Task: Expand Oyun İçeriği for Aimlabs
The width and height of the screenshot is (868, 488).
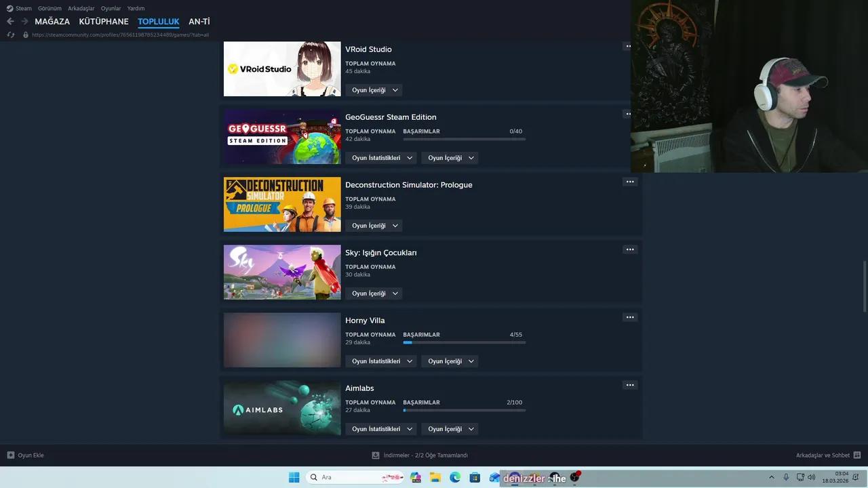Action: coord(450,429)
